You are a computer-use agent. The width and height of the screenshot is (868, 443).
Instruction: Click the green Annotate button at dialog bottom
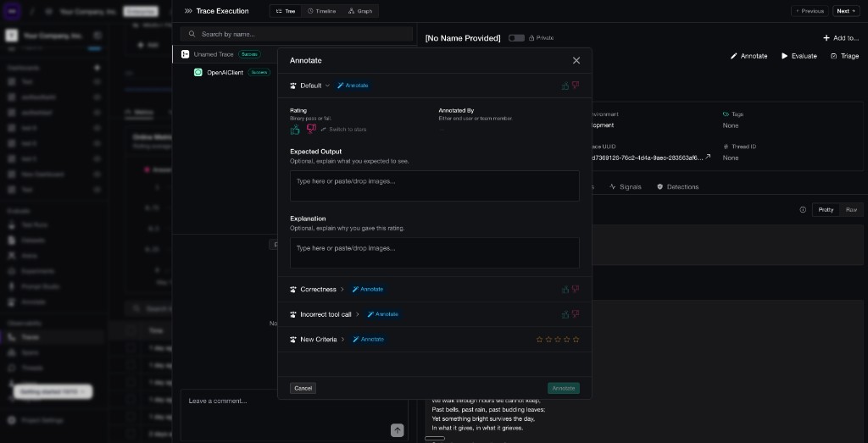[564, 388]
